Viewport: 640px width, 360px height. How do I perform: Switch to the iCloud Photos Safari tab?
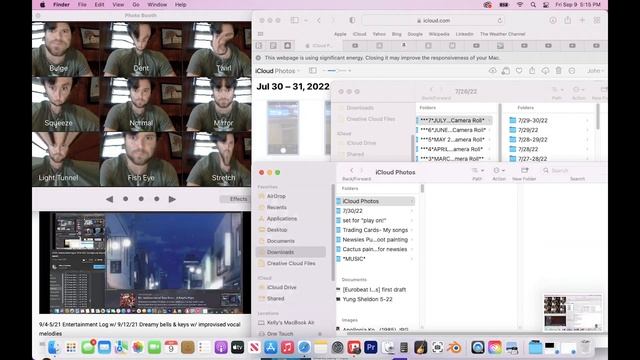click(x=318, y=46)
